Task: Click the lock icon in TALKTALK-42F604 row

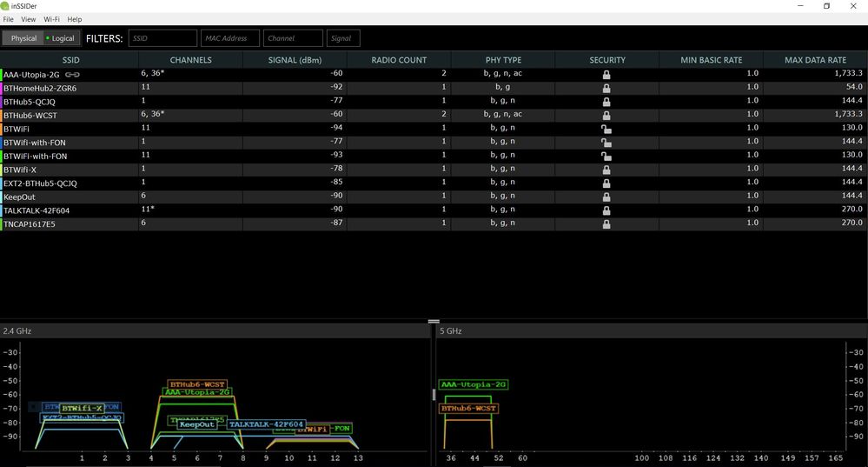Action: coord(606,210)
